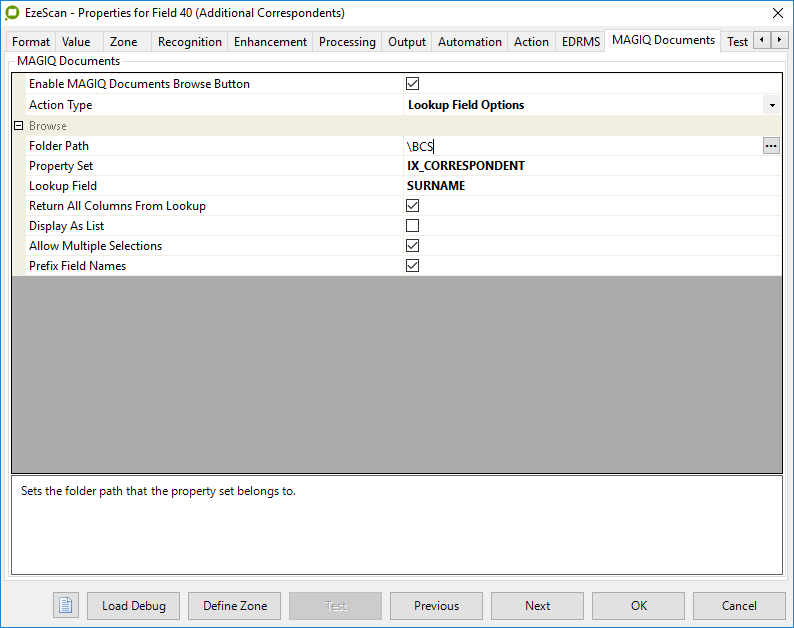Click the Next button
This screenshot has width=794, height=628.
tap(537, 605)
